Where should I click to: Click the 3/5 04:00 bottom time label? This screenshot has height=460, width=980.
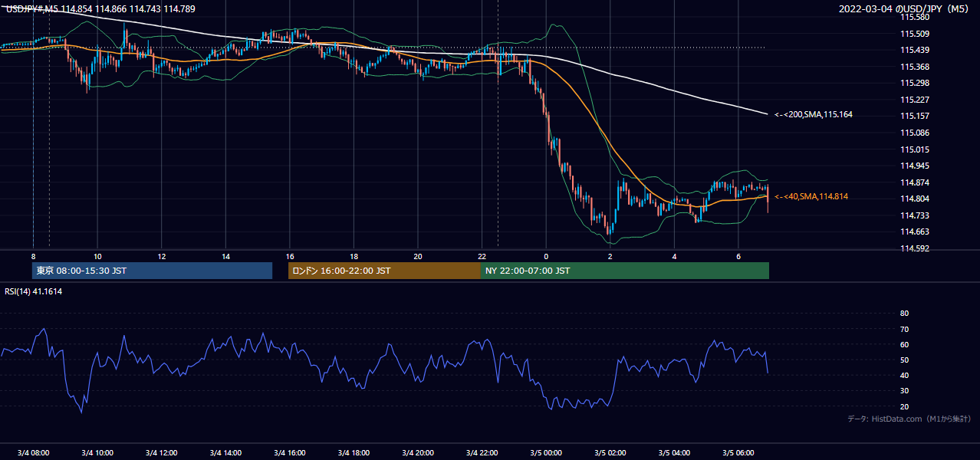pos(674,452)
